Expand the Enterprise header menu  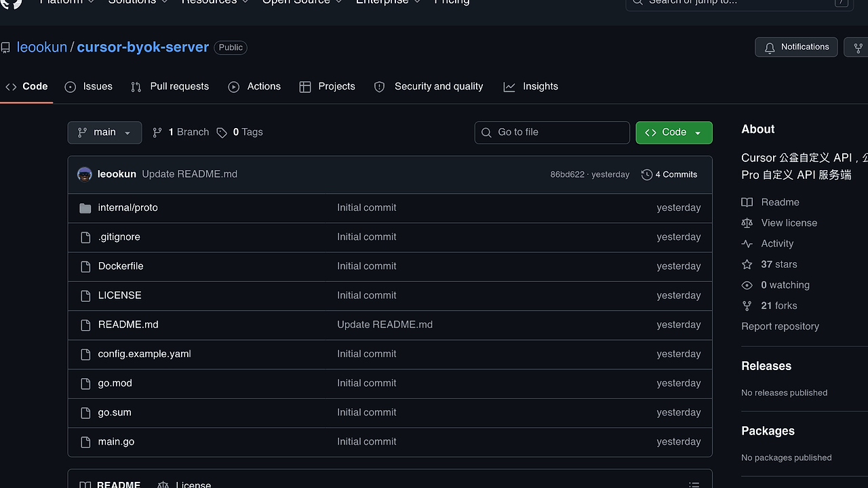coord(388,2)
